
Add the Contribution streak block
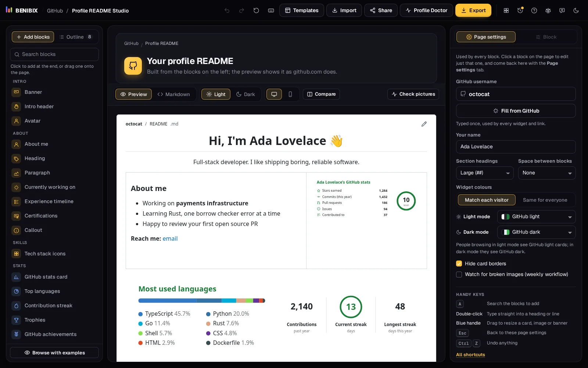(54, 305)
